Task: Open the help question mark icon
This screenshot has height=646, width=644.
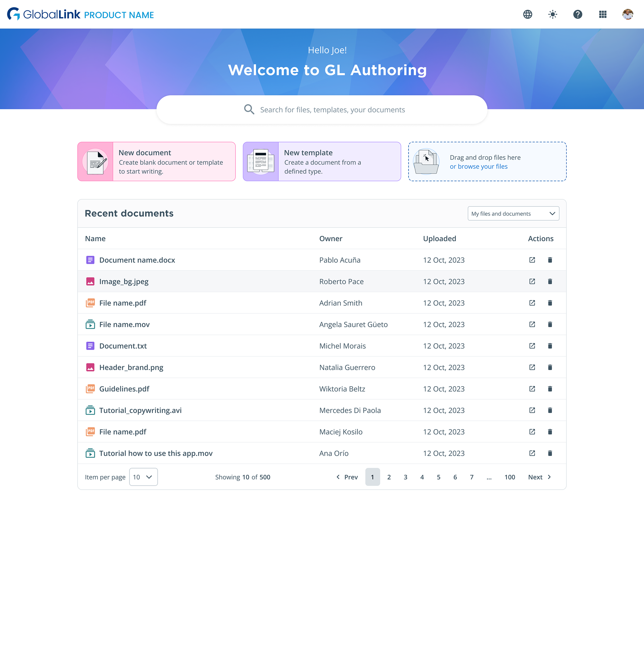Action: click(578, 14)
